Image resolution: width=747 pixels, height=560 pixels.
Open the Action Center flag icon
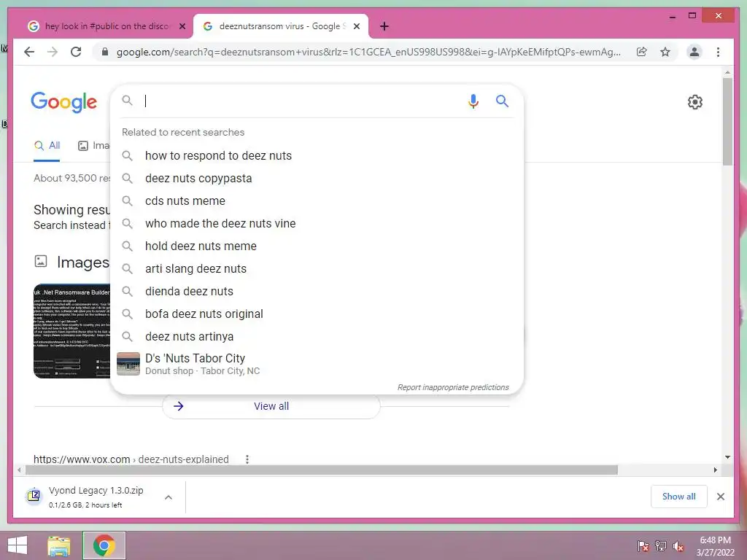pos(643,546)
